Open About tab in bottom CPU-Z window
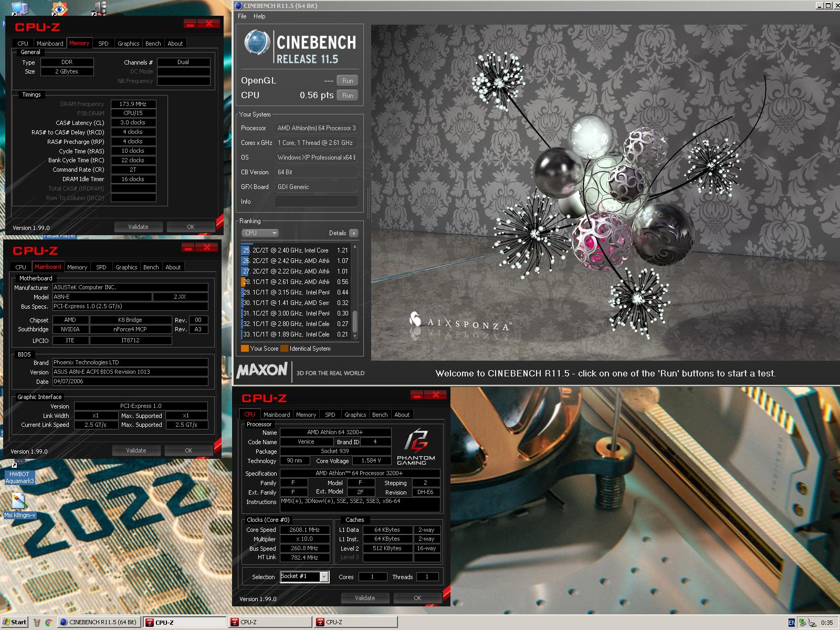This screenshot has height=630, width=840. click(402, 415)
